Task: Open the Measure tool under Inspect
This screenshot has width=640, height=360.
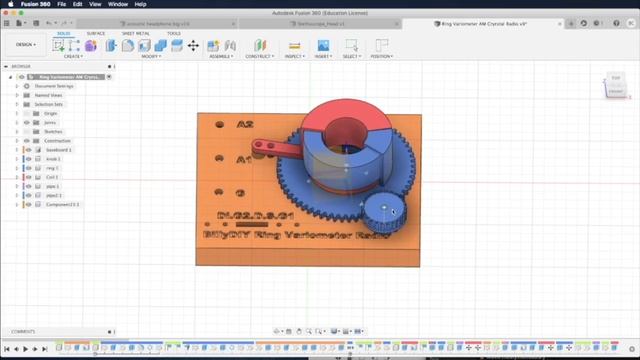Action: point(294,45)
